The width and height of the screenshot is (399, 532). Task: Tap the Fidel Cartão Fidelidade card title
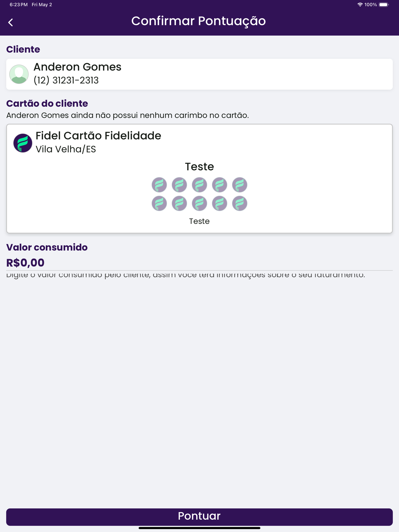click(98, 136)
